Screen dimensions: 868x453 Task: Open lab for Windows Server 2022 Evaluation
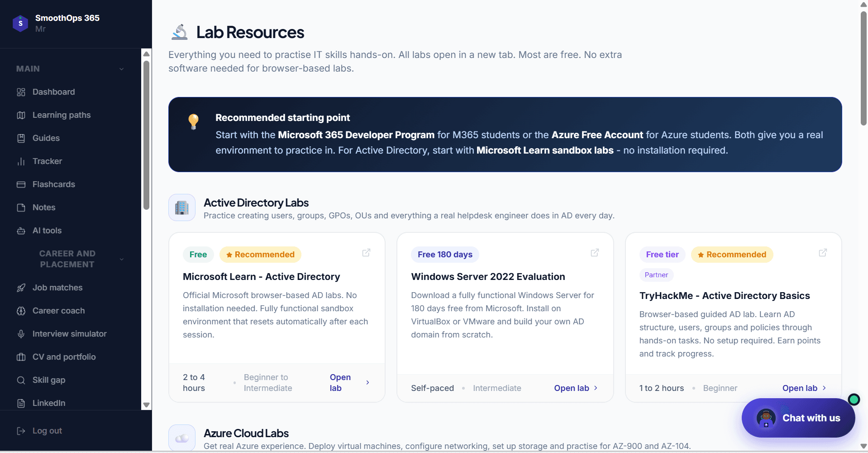pyautogui.click(x=576, y=388)
